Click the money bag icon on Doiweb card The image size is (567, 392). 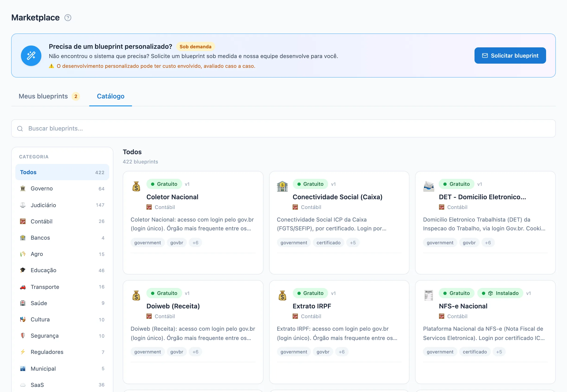tap(136, 295)
